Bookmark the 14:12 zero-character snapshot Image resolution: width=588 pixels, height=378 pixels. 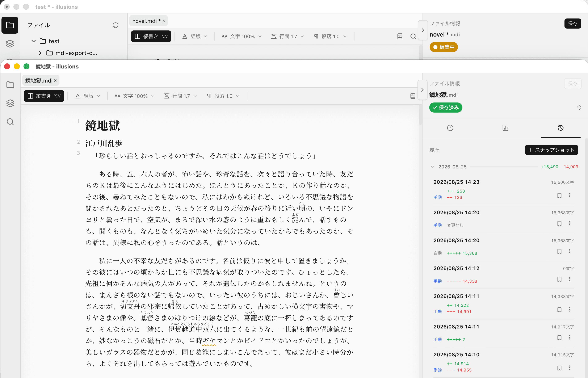pyautogui.click(x=559, y=279)
